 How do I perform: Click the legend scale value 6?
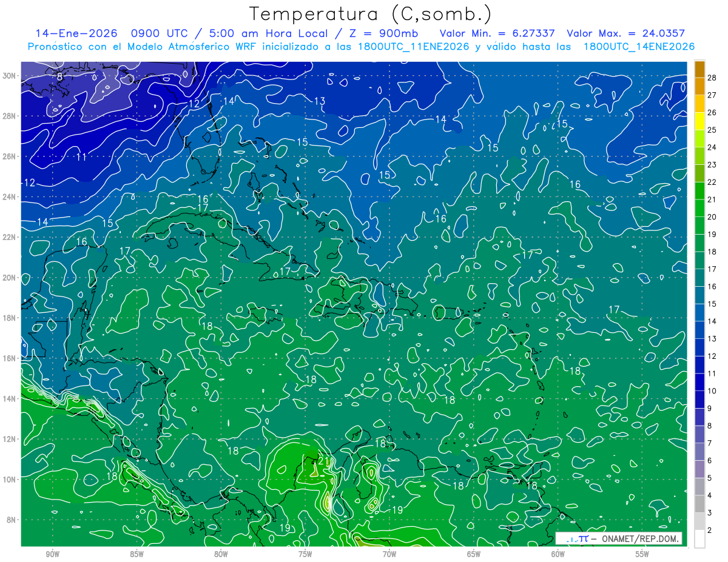coord(710,461)
